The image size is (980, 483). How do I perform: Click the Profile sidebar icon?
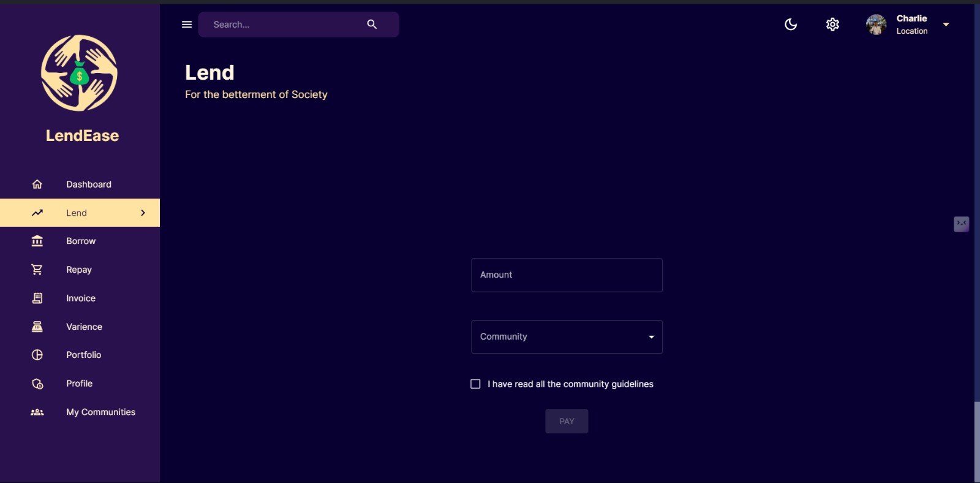coord(37,384)
